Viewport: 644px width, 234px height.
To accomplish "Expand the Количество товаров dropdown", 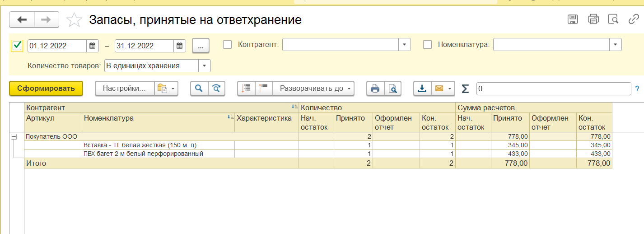I will point(205,66).
